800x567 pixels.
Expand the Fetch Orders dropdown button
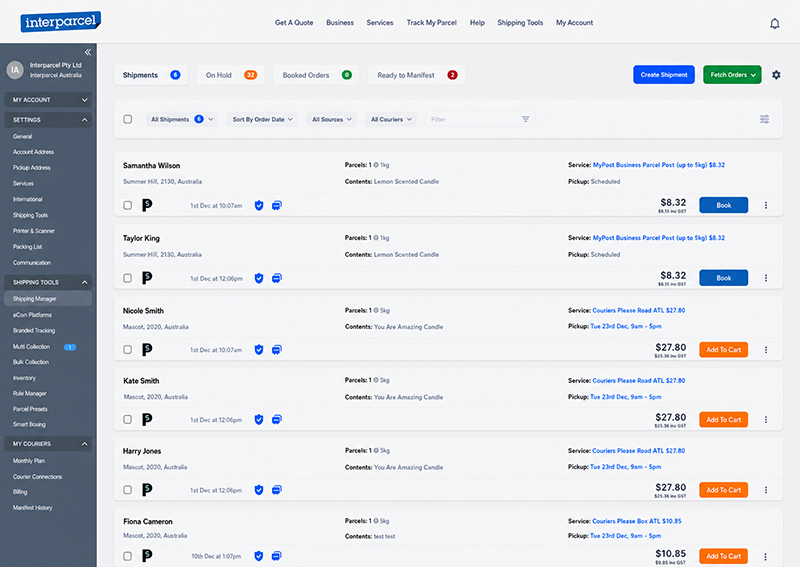(x=732, y=75)
